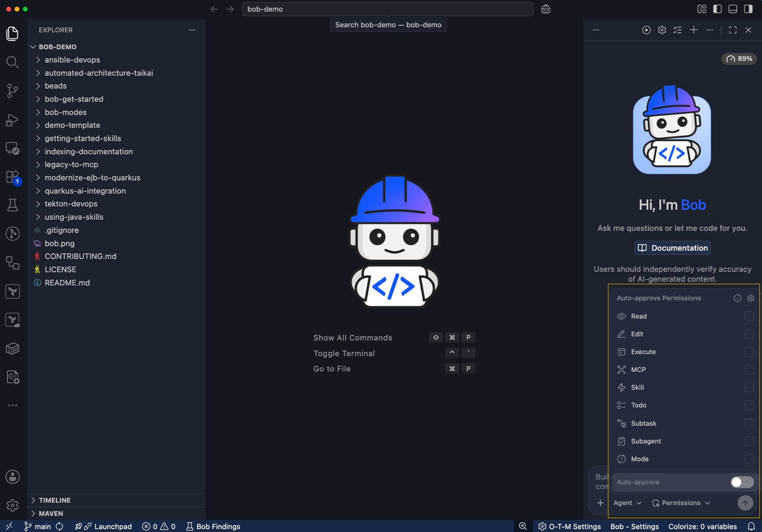Open the Agent mode dropdown
This screenshot has width=762, height=532.
coord(627,503)
